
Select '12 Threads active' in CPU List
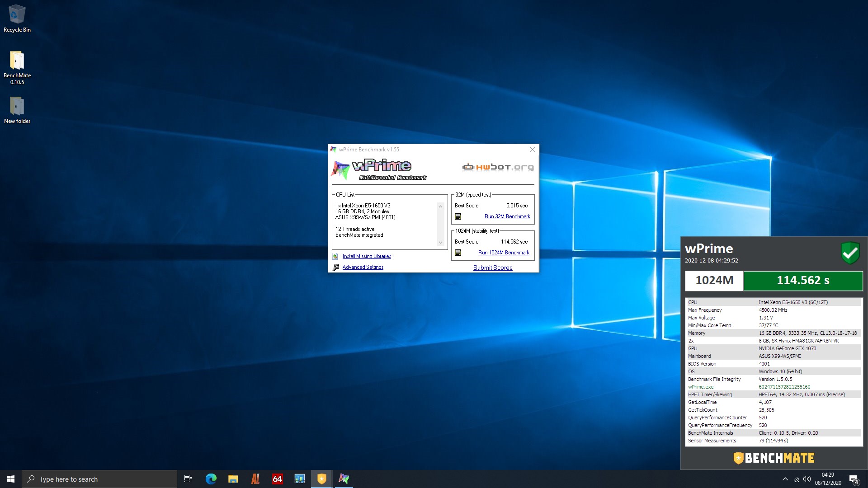[355, 229]
